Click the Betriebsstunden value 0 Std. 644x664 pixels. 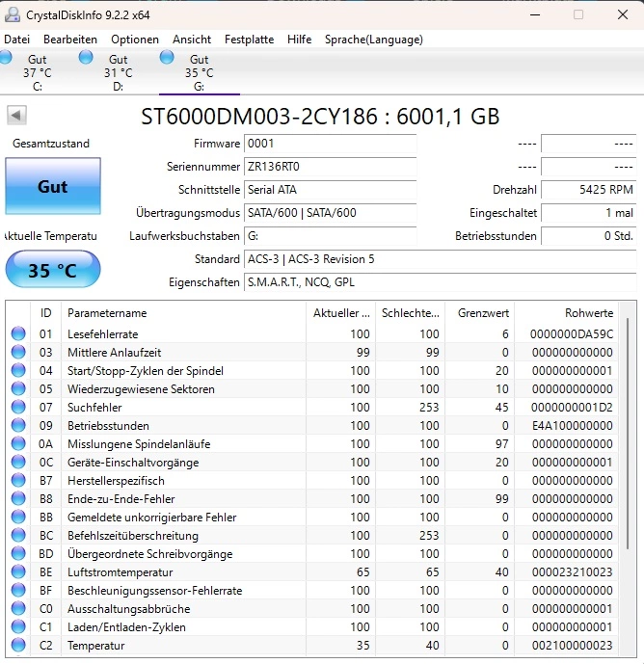click(x=589, y=236)
